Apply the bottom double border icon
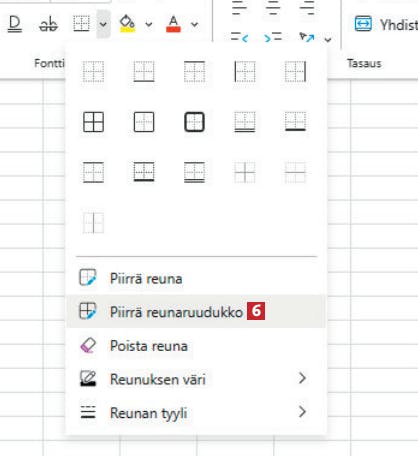Viewport: 418px width, 456px height. point(245,122)
